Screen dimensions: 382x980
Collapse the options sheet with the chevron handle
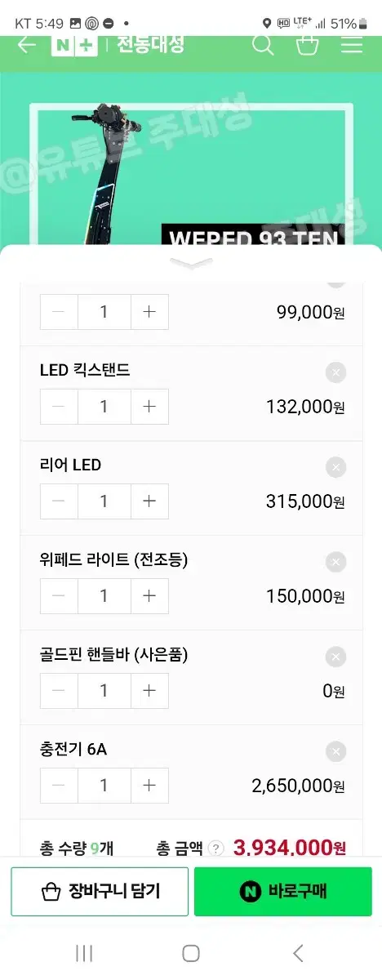coord(191,263)
